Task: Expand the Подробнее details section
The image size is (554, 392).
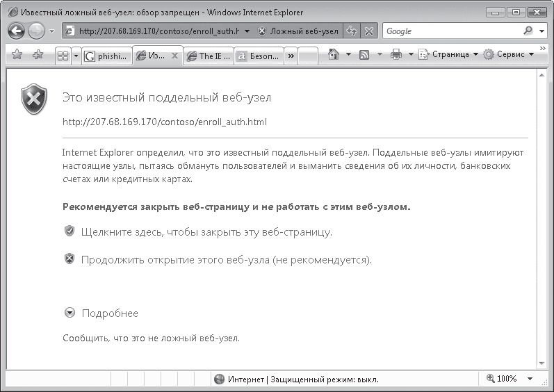Action: point(70,313)
